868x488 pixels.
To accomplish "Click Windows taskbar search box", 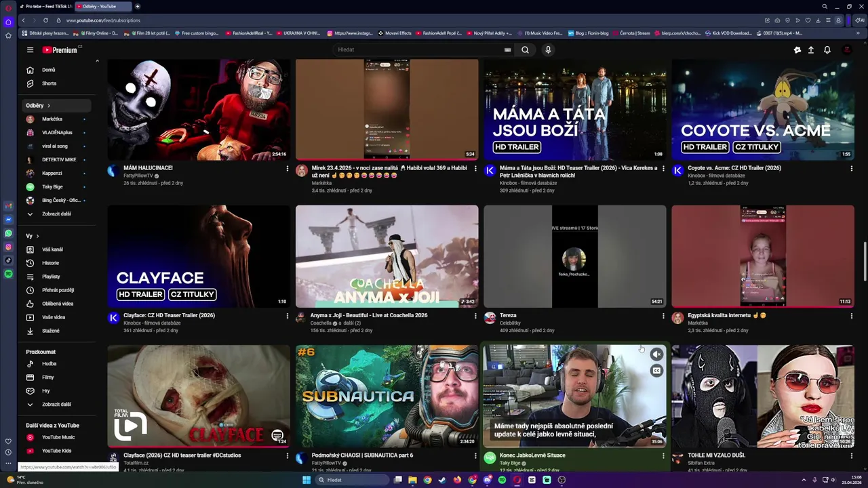I will [x=351, y=480].
